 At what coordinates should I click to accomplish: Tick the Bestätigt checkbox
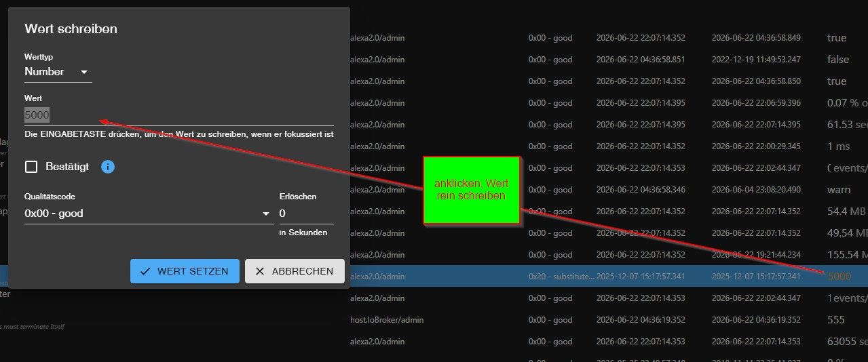coord(31,167)
